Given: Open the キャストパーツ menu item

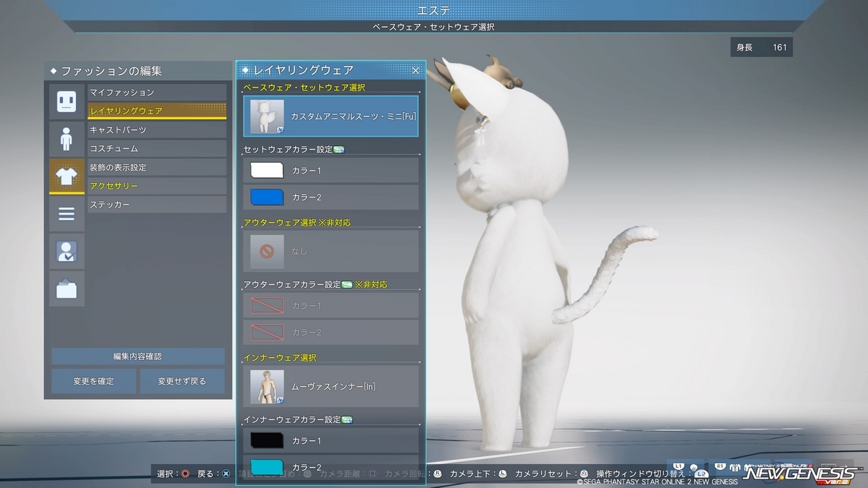Looking at the screenshot, I should 157,130.
